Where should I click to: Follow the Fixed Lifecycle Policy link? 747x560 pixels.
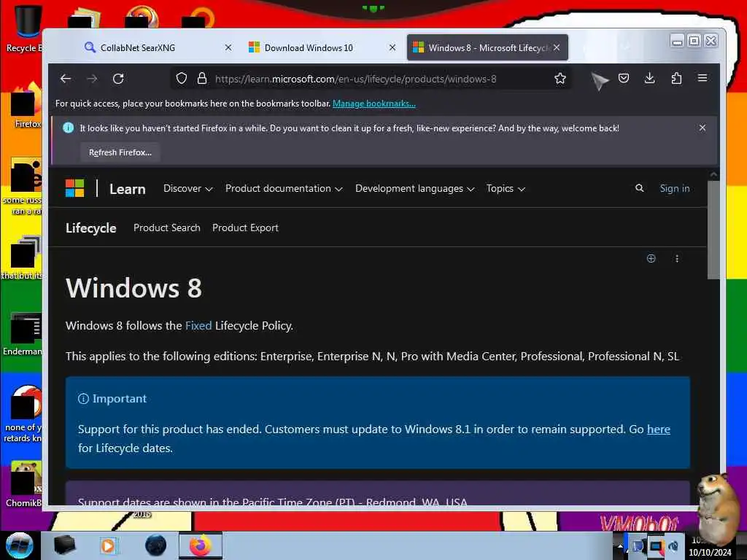198,326
